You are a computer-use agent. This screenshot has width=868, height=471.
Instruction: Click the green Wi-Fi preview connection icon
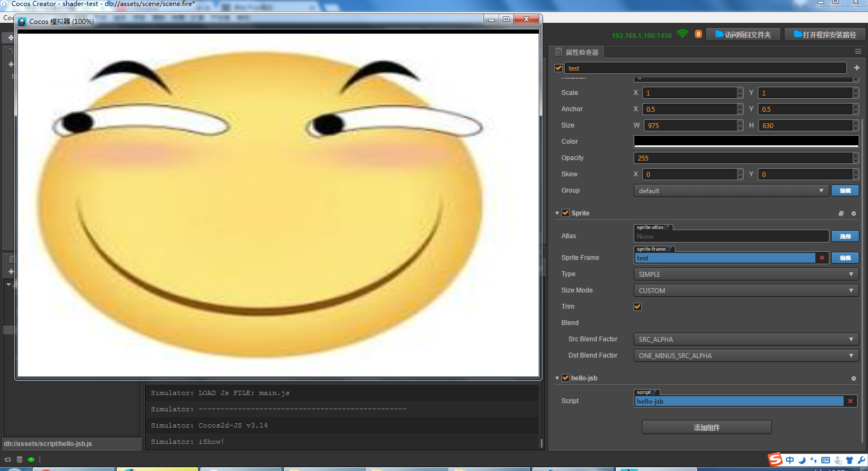[x=682, y=34]
